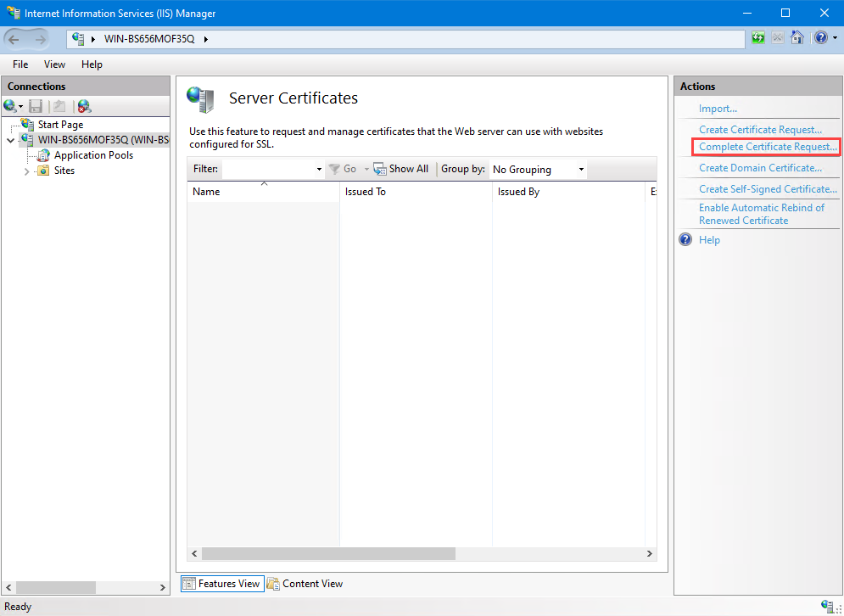
Task: Click Create Certificate Request... link
Action: click(x=760, y=130)
